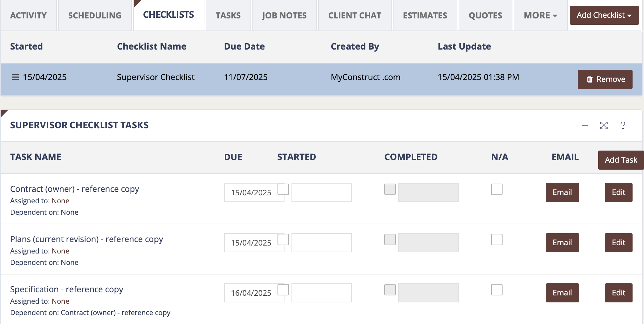This screenshot has width=644, height=324.
Task: Click the due date field for Plans task
Action: pyautogui.click(x=250, y=243)
